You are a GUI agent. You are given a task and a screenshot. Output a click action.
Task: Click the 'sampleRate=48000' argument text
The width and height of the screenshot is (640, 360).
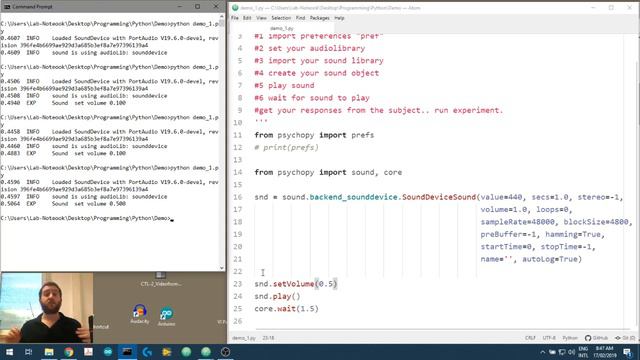coord(518,222)
